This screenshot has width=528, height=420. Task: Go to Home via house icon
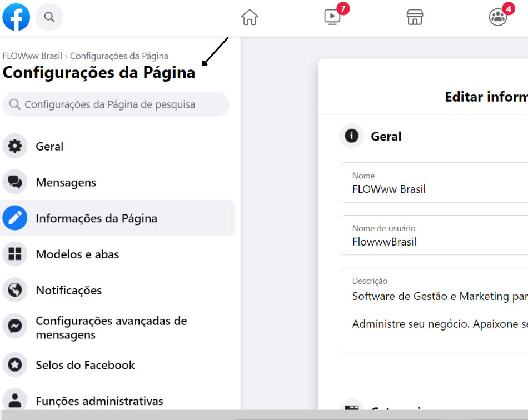(250, 17)
